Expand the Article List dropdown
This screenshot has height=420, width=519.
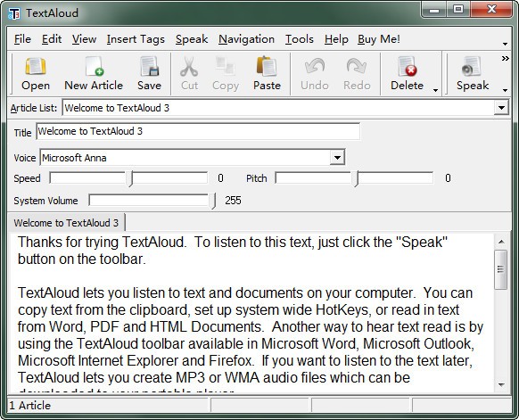click(501, 108)
